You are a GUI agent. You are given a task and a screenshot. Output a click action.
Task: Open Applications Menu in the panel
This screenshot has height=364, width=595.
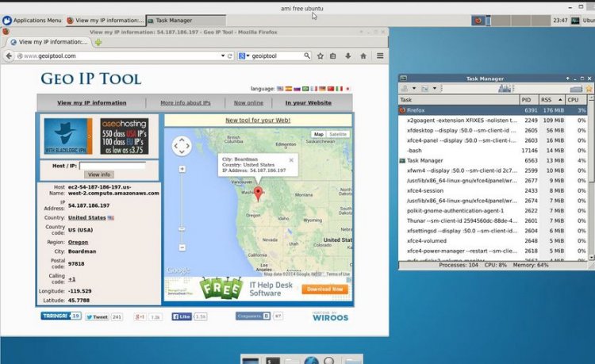point(32,20)
